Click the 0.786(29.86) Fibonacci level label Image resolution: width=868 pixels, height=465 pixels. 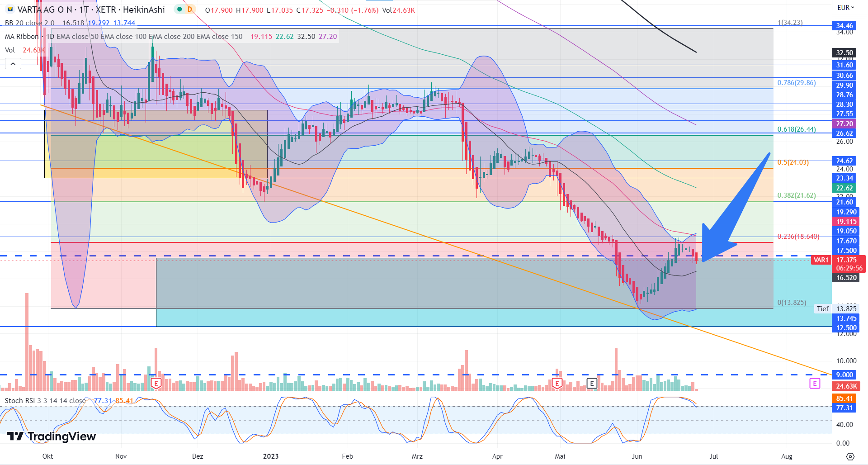797,83
